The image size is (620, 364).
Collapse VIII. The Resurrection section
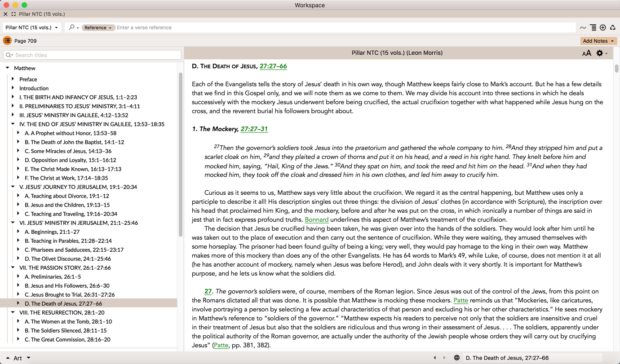pyautogui.click(x=13, y=312)
